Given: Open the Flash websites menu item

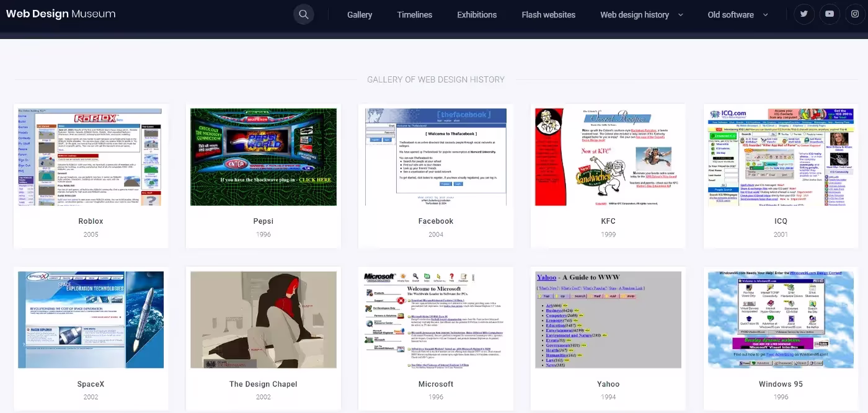Looking at the screenshot, I should click(x=548, y=14).
